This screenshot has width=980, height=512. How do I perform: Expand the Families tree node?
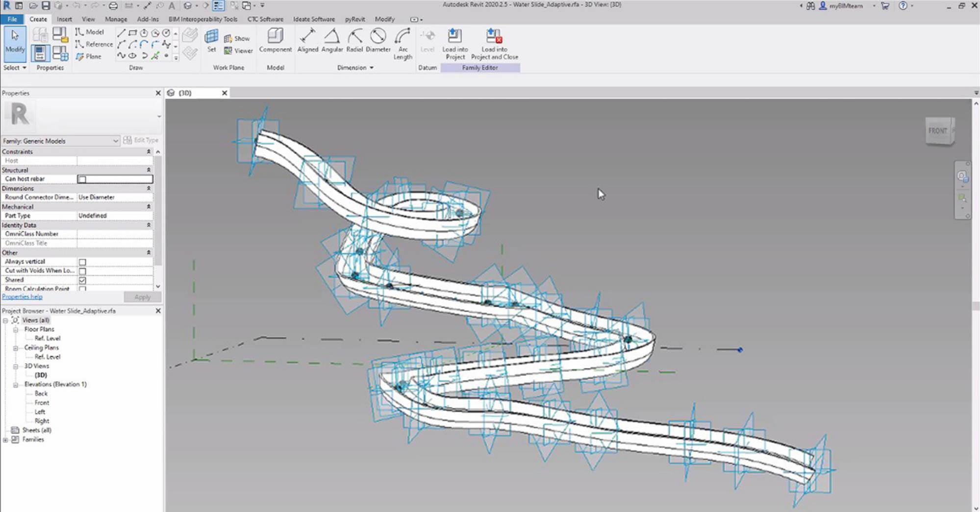(x=5, y=440)
